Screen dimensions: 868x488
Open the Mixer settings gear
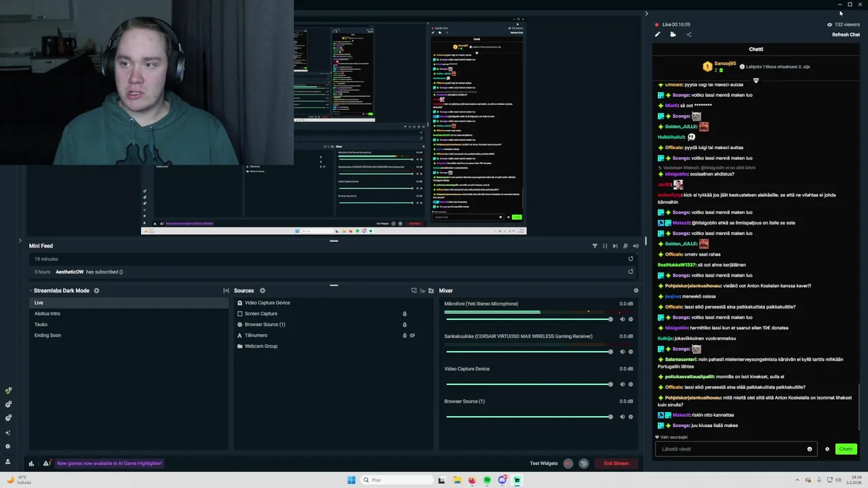(635, 291)
